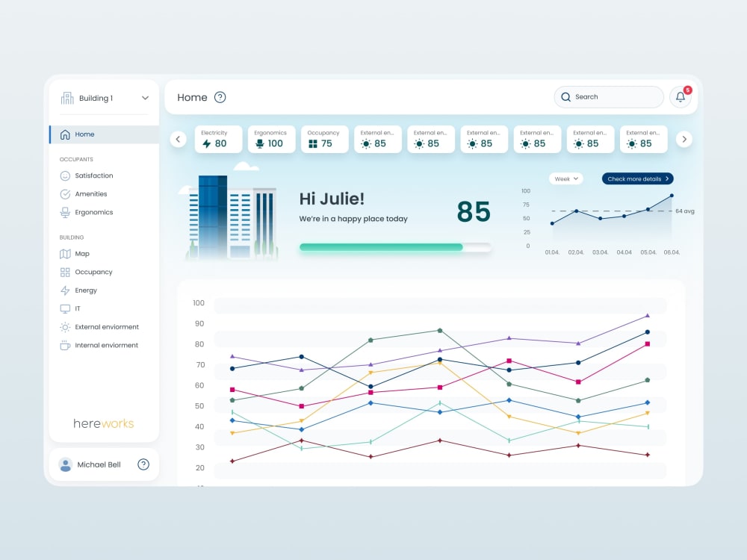This screenshot has height=560, width=747.
Task: Select the Home house icon in sidebar
Action: pyautogui.click(x=65, y=134)
